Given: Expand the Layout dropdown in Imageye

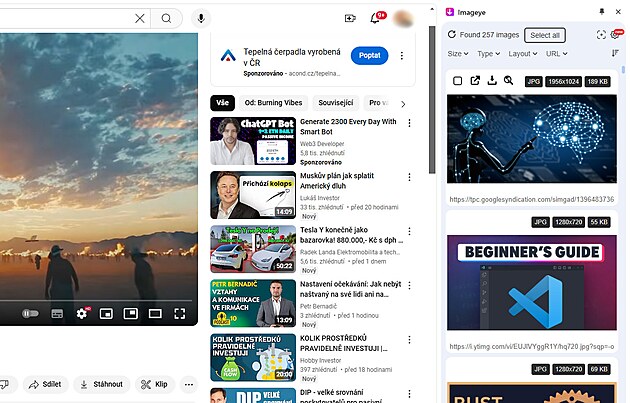Looking at the screenshot, I should [x=522, y=54].
